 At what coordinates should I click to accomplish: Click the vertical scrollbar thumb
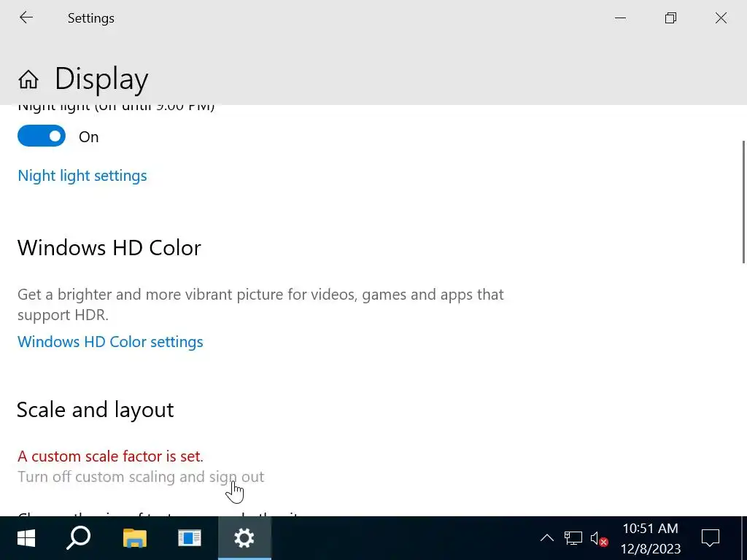pos(743,201)
